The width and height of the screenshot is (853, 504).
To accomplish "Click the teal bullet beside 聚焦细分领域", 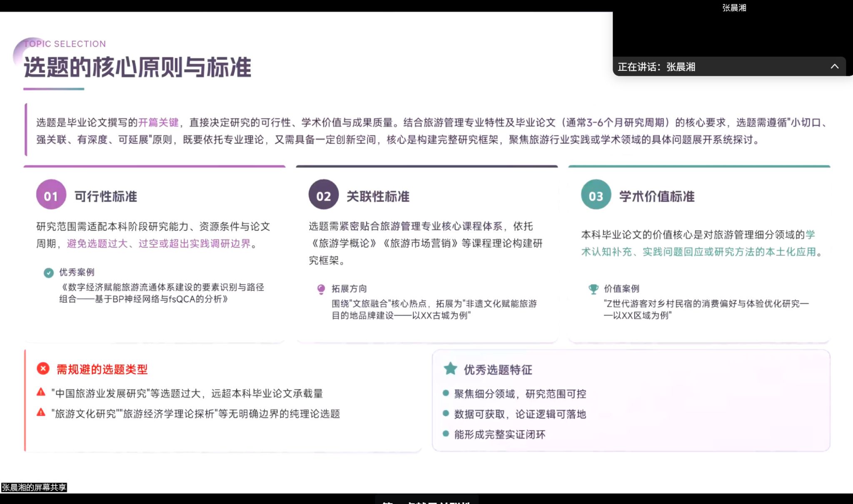I will coord(446,393).
